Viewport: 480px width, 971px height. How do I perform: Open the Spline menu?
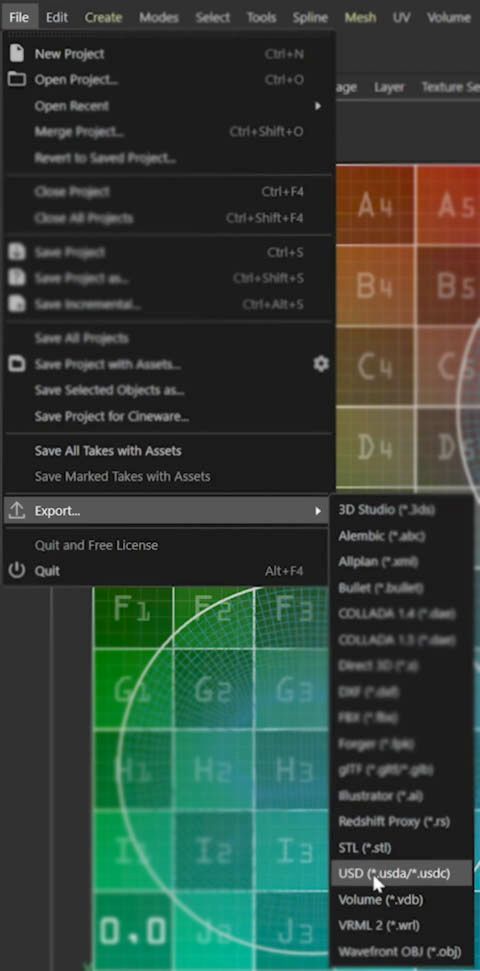tap(310, 17)
